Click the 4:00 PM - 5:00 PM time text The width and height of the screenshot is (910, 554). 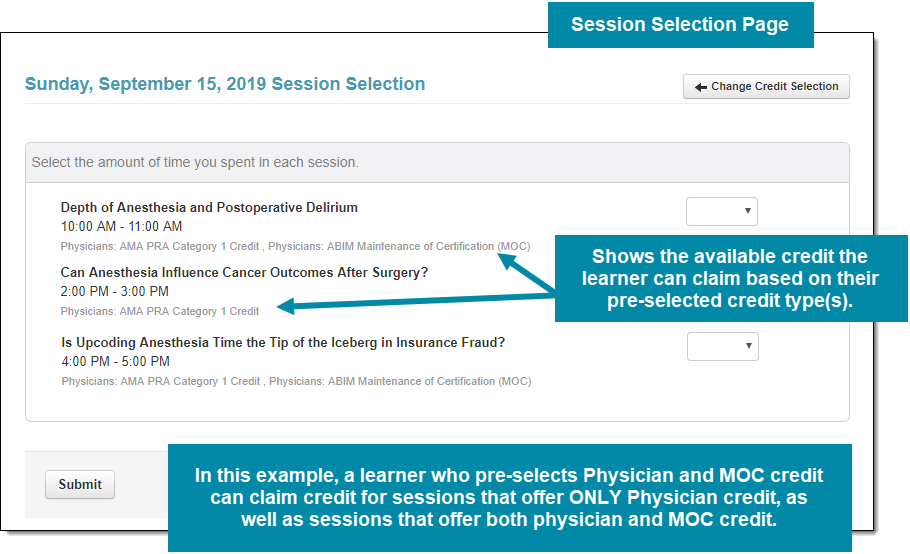click(x=115, y=361)
